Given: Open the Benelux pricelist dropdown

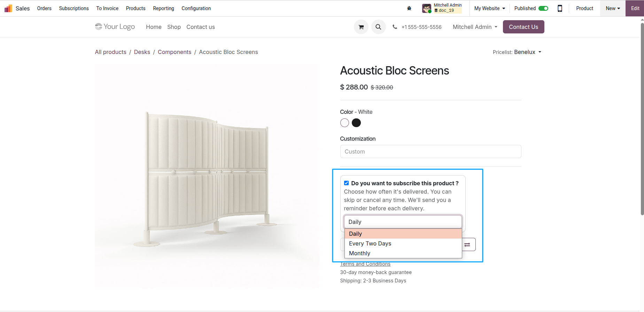Looking at the screenshot, I should click(528, 52).
